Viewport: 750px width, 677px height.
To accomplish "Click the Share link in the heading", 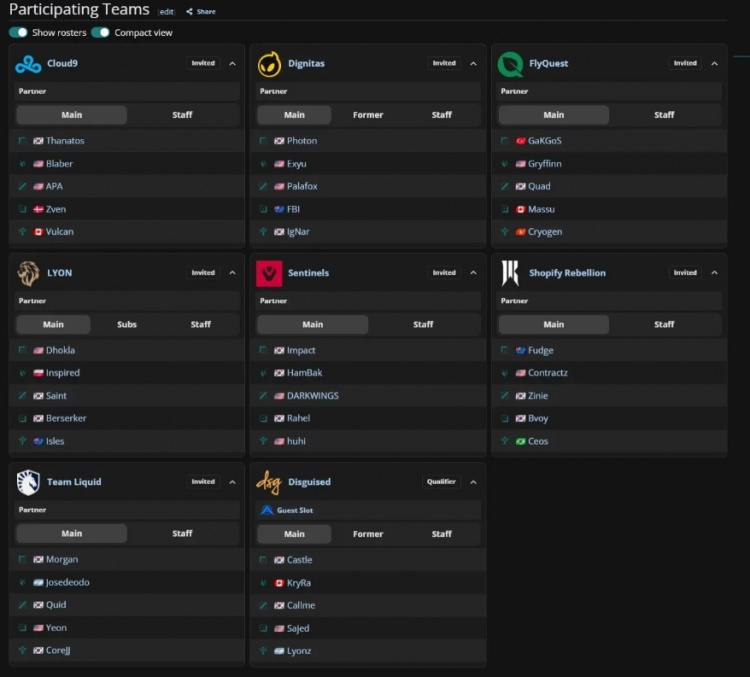I will click(206, 11).
